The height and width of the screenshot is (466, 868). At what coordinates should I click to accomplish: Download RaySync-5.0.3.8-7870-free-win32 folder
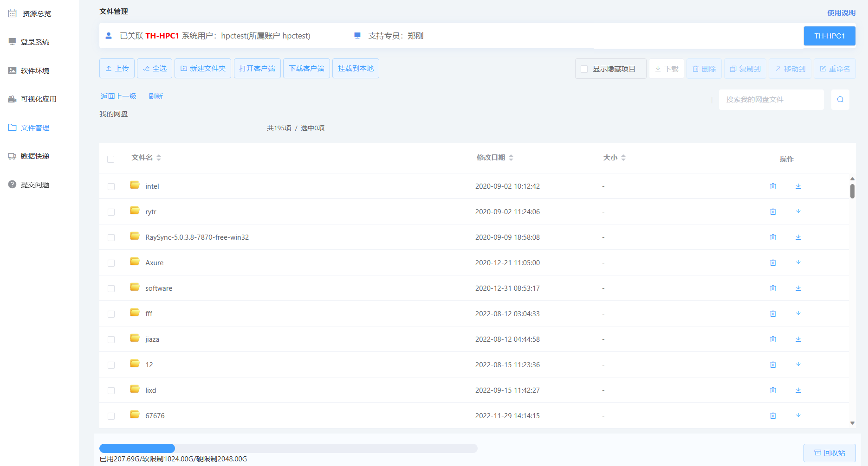[x=798, y=237]
